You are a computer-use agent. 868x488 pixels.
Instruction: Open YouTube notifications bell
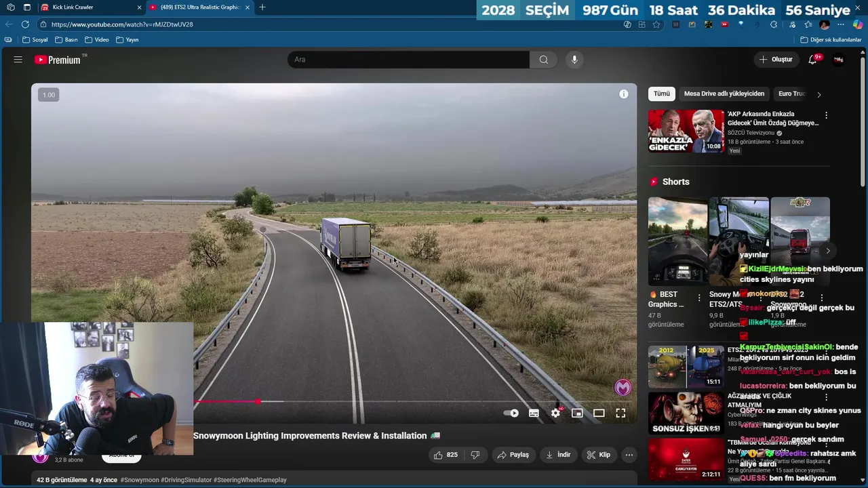(812, 60)
